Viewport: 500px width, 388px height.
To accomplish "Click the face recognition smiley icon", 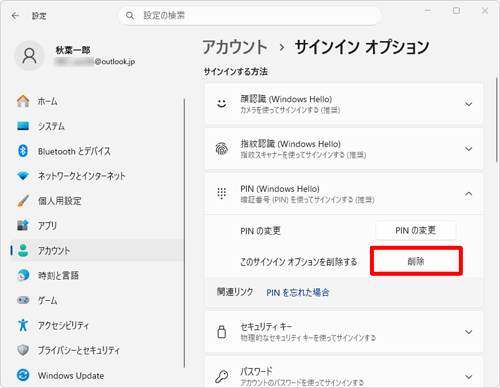I will tap(222, 104).
